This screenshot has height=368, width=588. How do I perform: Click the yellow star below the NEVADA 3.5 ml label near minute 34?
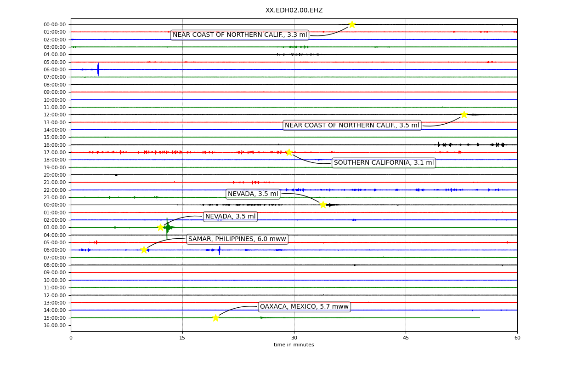coord(323,205)
